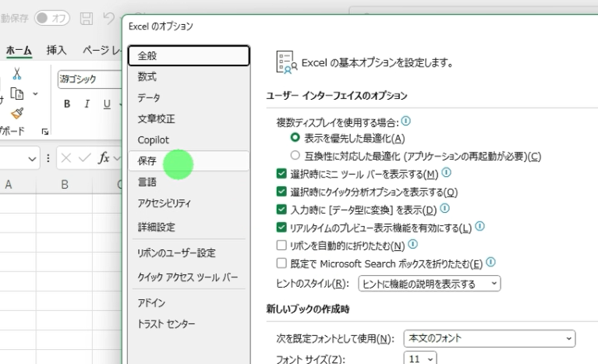Uncheck 入力時にデータ型に変換を表示
Viewport: 598px width, 364px height.
pyautogui.click(x=281, y=209)
